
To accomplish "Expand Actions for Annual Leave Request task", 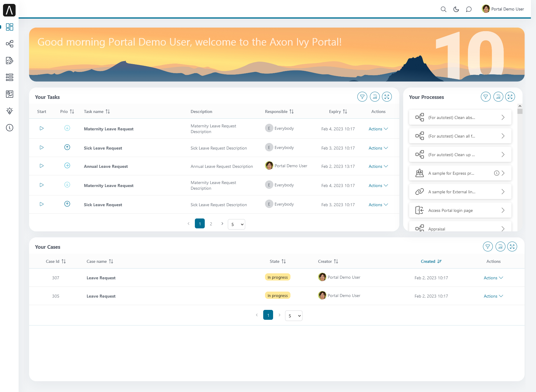I will click(x=378, y=166).
